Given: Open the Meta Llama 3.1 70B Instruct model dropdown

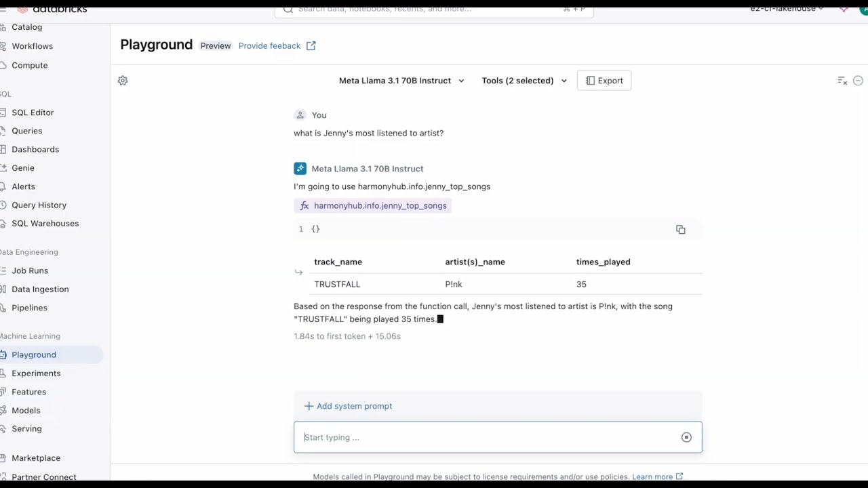Looking at the screenshot, I should [401, 81].
